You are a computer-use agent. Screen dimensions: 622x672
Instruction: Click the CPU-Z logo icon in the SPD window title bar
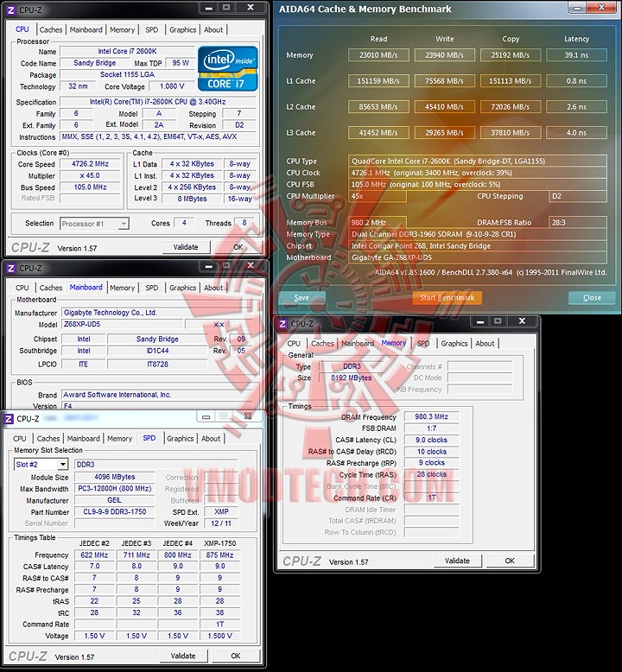click(x=9, y=419)
